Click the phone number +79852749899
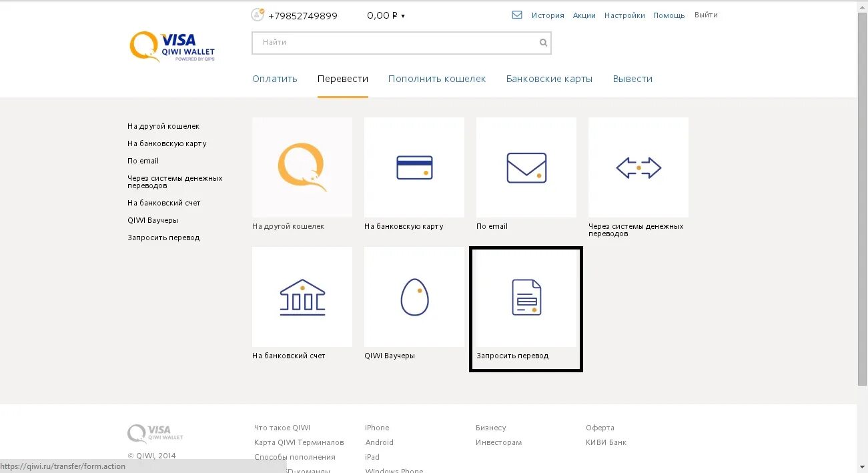 [x=303, y=15]
